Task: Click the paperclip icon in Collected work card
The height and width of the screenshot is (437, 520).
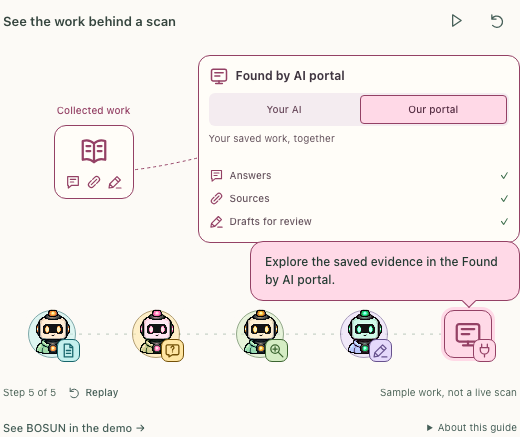Action: (94, 182)
